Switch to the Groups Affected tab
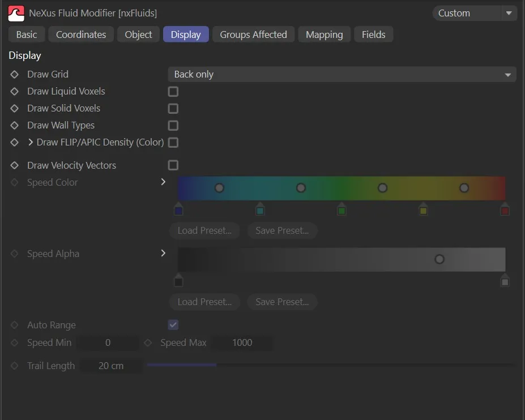The height and width of the screenshot is (420, 525). tap(253, 34)
